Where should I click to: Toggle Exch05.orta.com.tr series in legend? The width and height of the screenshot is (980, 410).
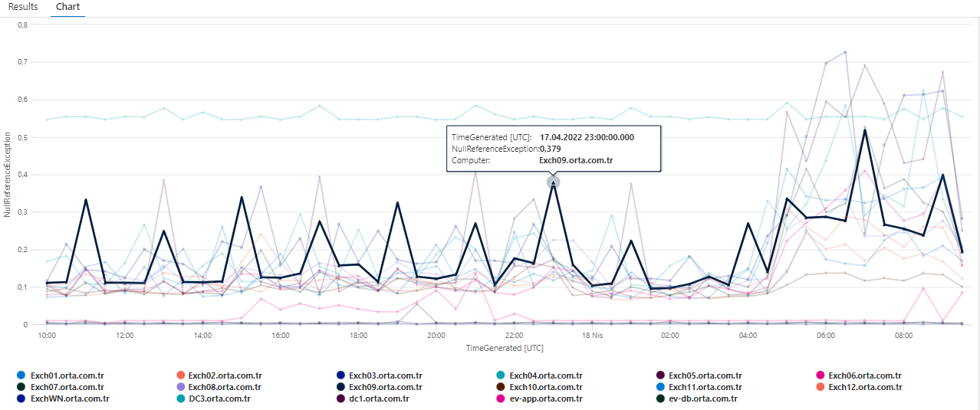[700, 376]
